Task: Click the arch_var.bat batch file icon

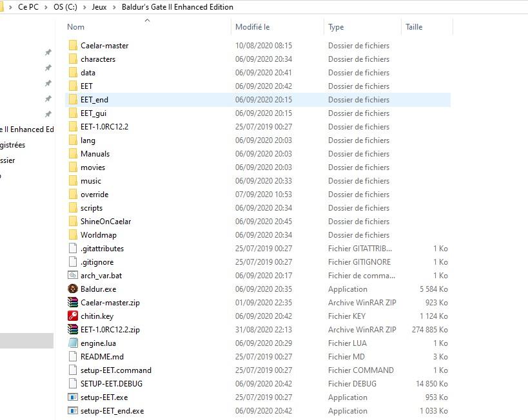Action: (73, 275)
